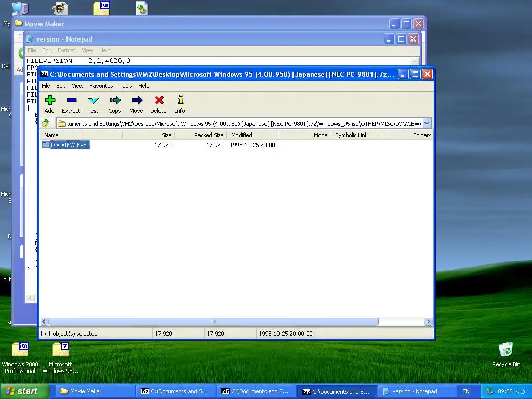Open the File menu in 7-Zip

tap(46, 86)
